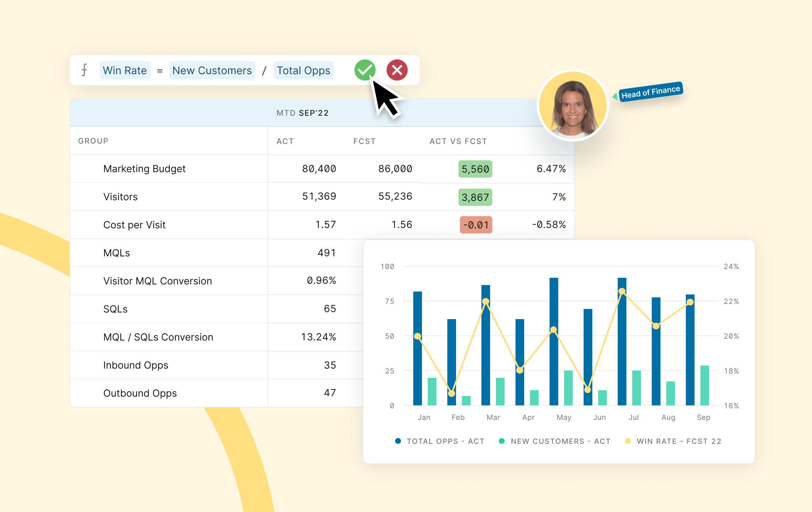This screenshot has width=812, height=512.
Task: Expand the Marketing Budget row
Action: (144, 169)
